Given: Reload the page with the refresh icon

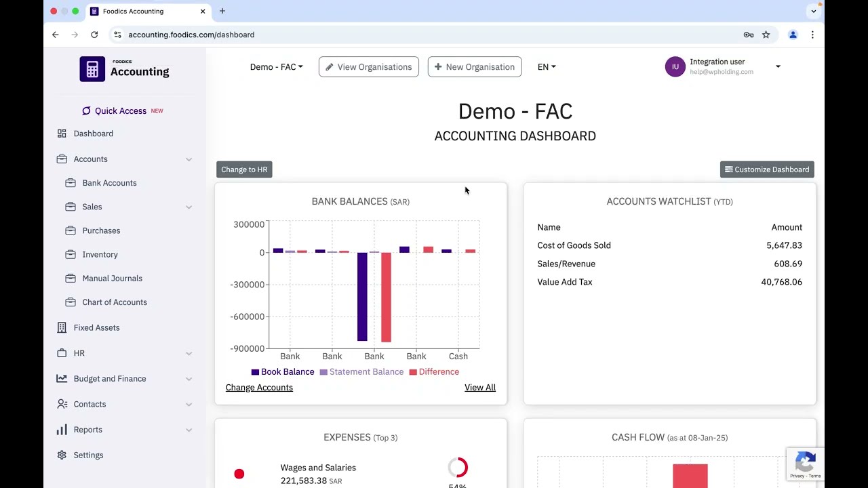Looking at the screenshot, I should click(94, 35).
